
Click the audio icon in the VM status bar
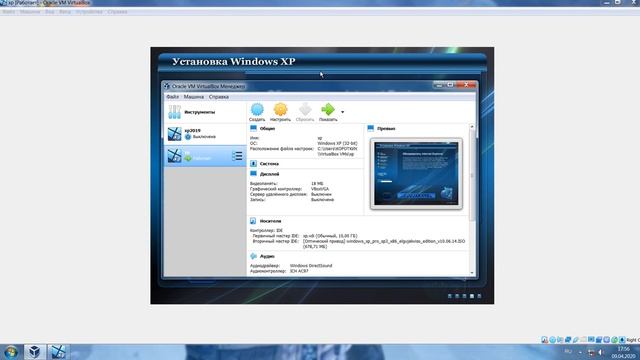(x=560, y=340)
